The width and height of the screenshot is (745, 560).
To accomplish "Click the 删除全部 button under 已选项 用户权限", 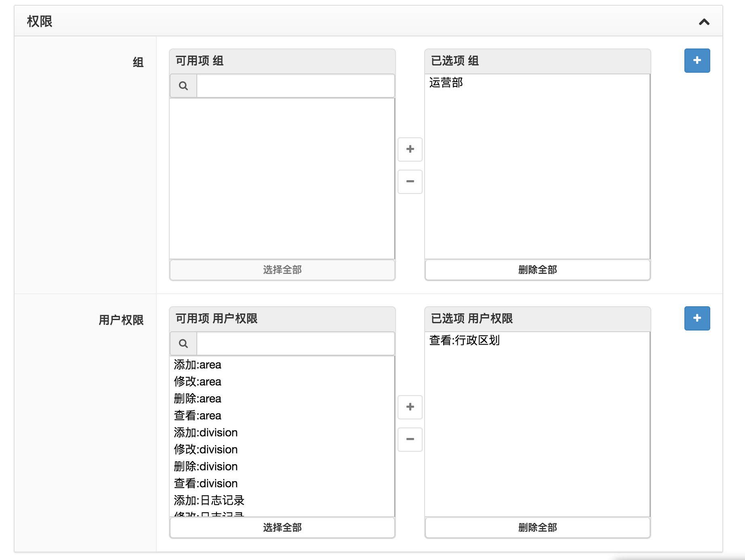I will tap(537, 527).
